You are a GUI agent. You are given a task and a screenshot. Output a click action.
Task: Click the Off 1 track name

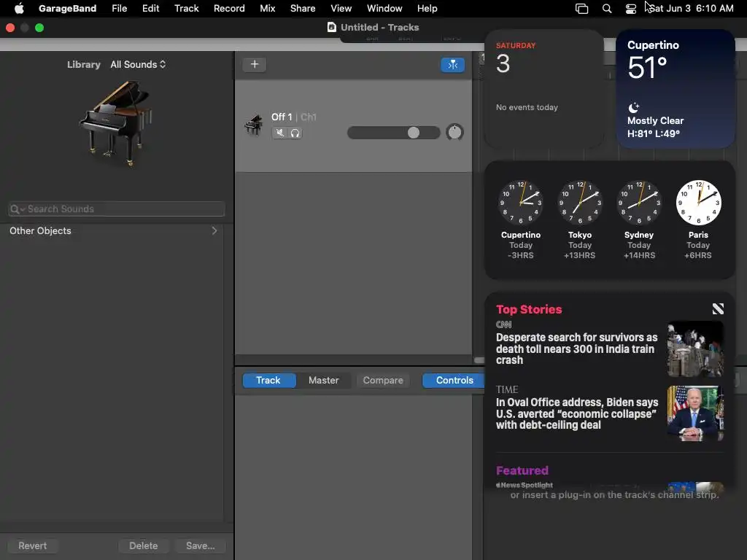pyautogui.click(x=281, y=117)
